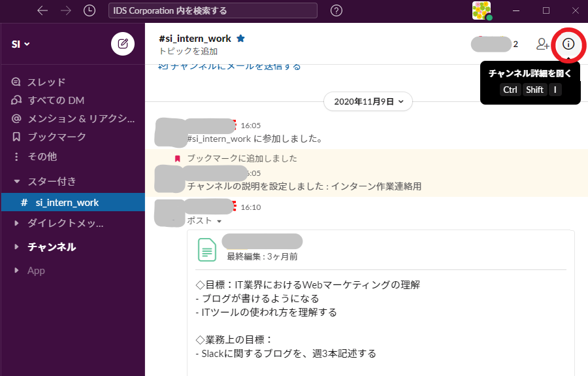The image size is (588, 376).
Task: Select the si_intern_work channel in sidebar
Action: (x=73, y=202)
